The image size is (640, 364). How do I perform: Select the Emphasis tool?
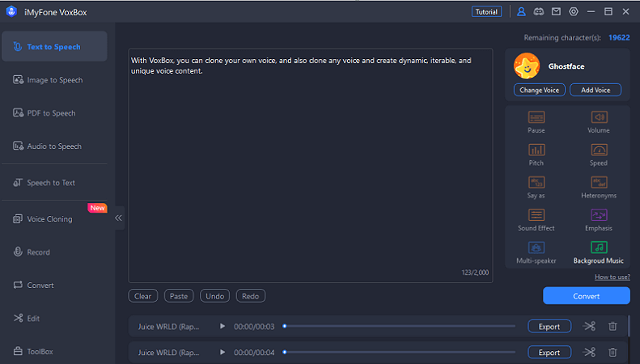click(599, 220)
